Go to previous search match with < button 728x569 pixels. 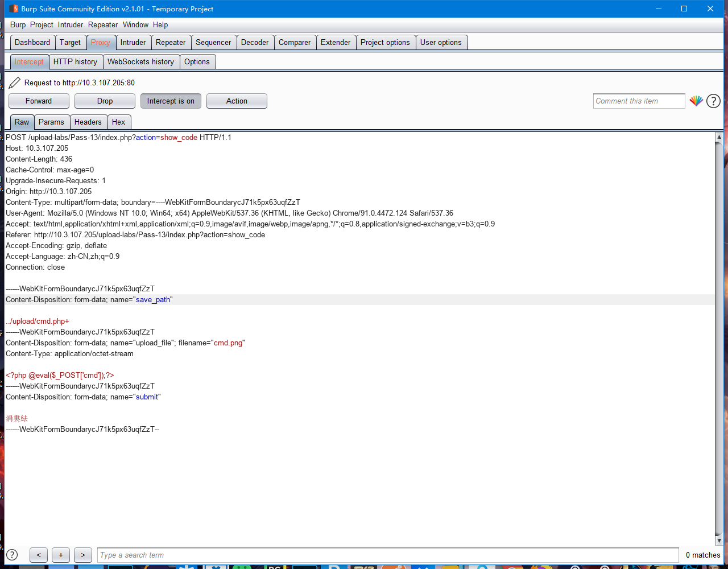click(x=39, y=555)
